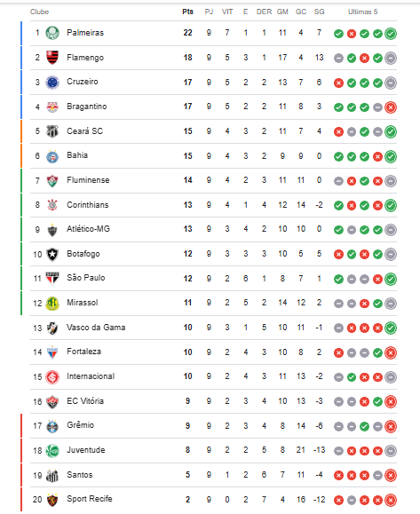
Task: Click the Botafogo star shield crest
Action: pos(52,254)
